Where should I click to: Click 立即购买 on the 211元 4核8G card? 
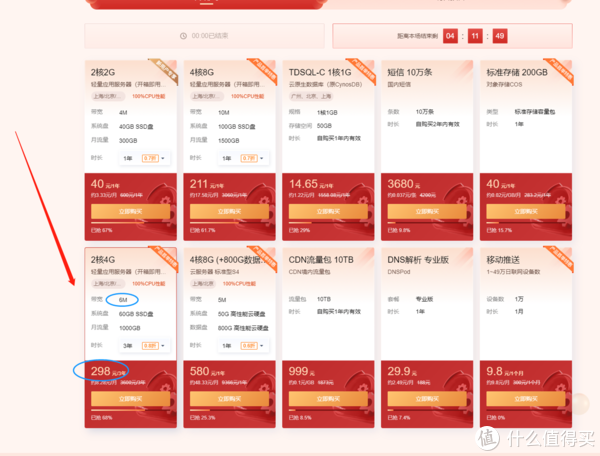pyautogui.click(x=229, y=212)
